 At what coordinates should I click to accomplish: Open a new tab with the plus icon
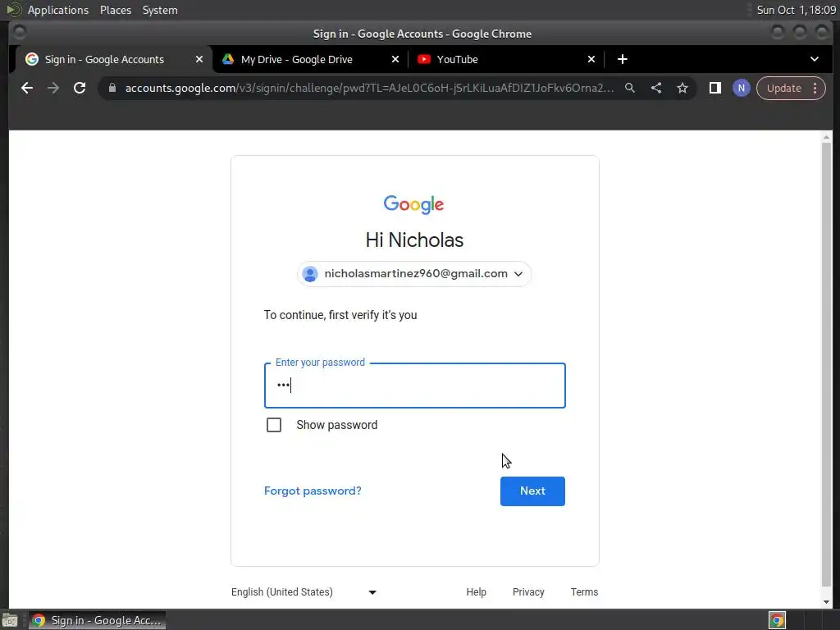(x=622, y=59)
